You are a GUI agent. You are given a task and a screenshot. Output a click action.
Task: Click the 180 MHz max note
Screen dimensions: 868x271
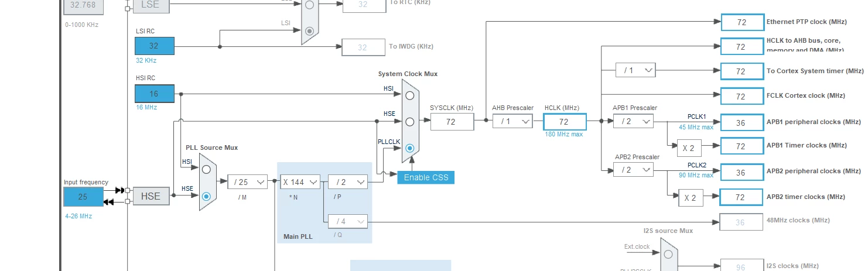(563, 135)
